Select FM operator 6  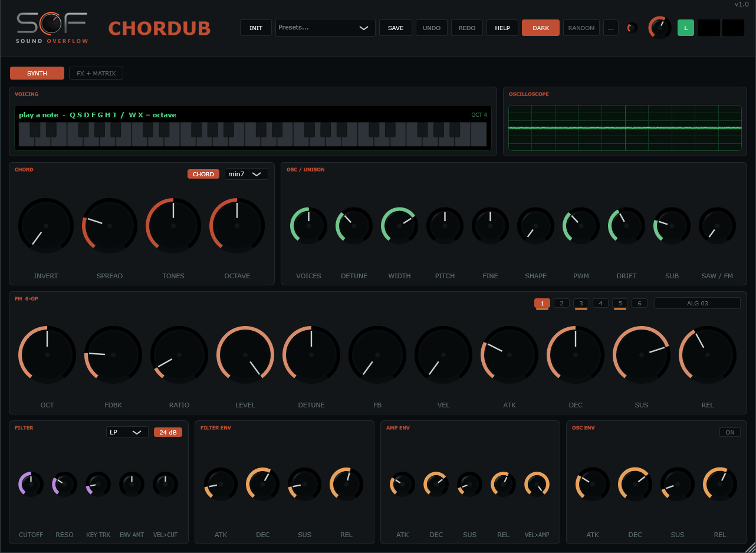[x=639, y=303]
